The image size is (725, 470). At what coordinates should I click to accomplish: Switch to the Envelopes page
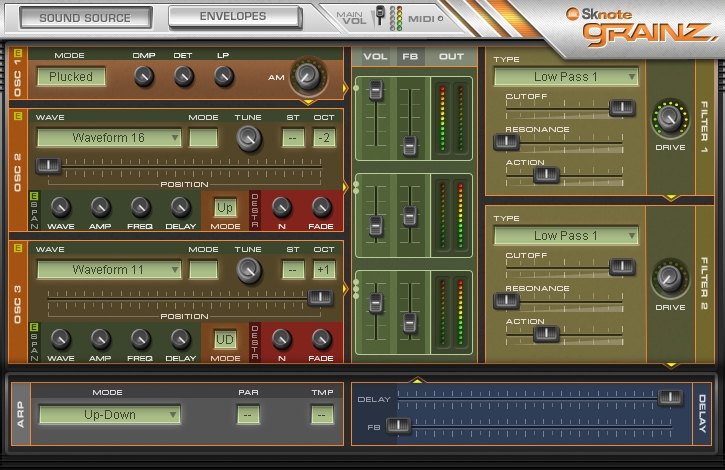[x=233, y=17]
